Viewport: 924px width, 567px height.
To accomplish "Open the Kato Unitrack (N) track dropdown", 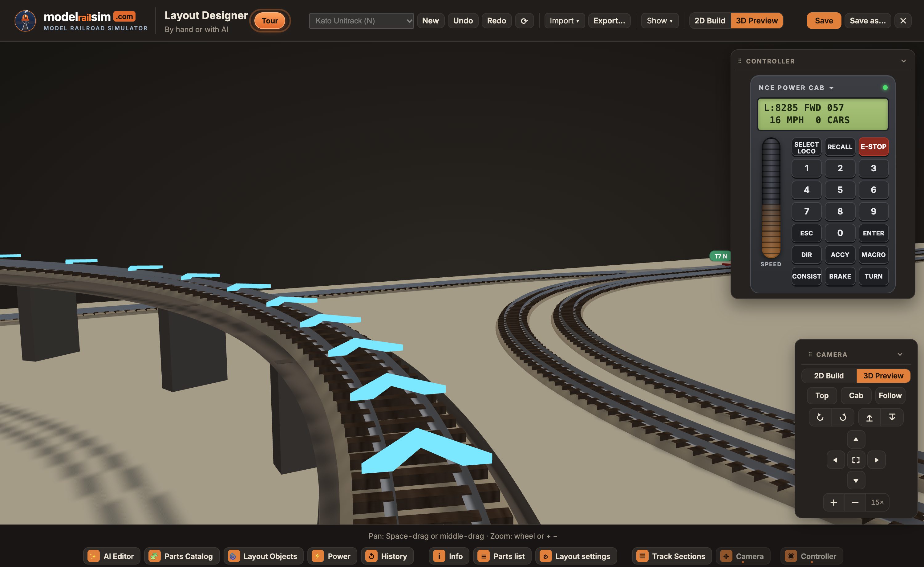I will 361,21.
